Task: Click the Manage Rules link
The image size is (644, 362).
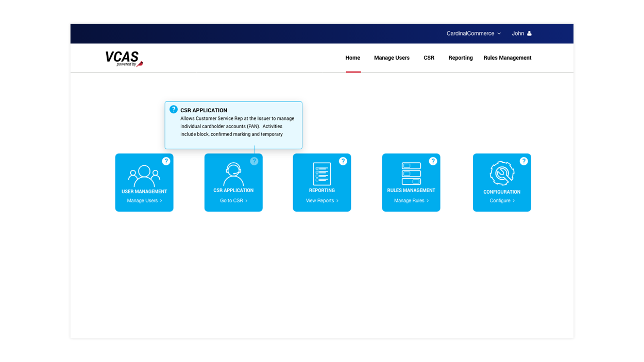Action: 411,201
